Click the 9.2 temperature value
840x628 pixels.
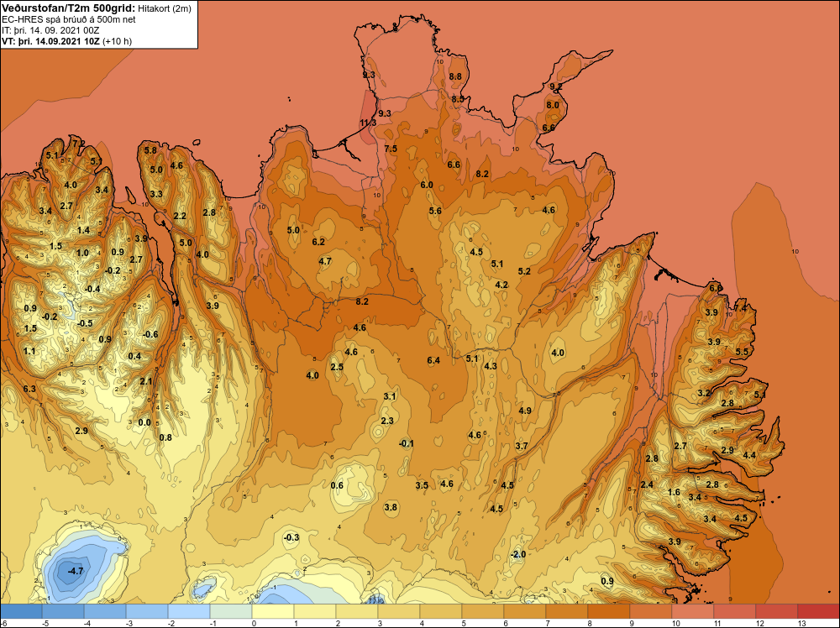556,86
